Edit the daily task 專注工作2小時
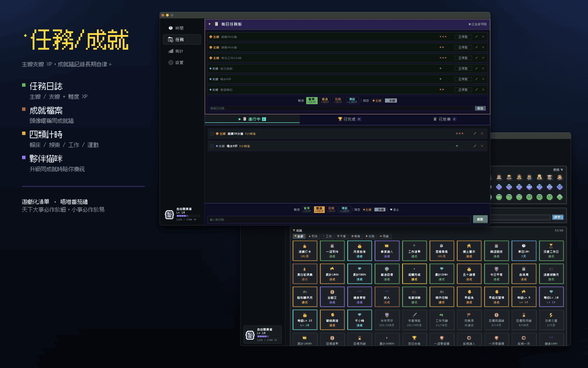588x368 pixels. (476, 58)
